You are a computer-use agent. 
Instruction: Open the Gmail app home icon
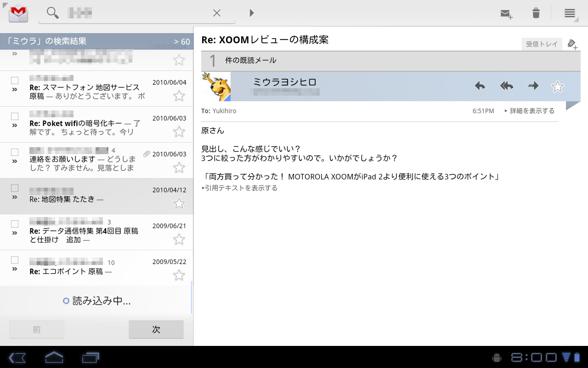(x=18, y=13)
